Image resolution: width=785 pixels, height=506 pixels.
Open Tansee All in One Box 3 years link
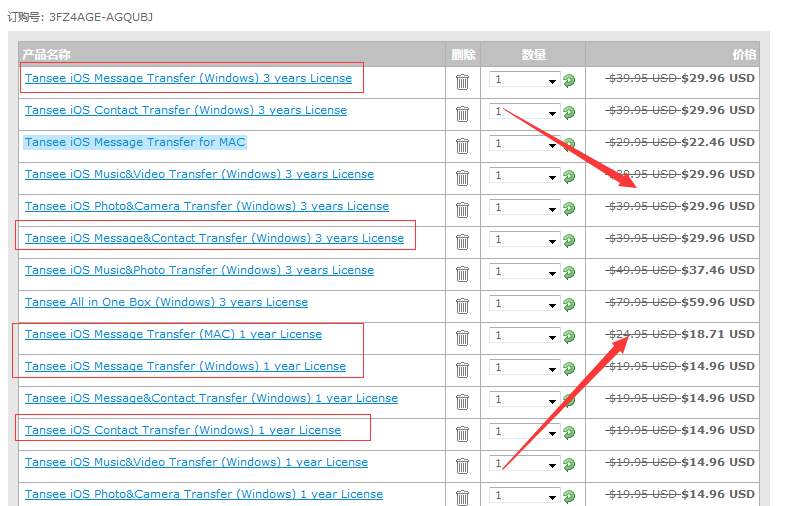tap(166, 302)
